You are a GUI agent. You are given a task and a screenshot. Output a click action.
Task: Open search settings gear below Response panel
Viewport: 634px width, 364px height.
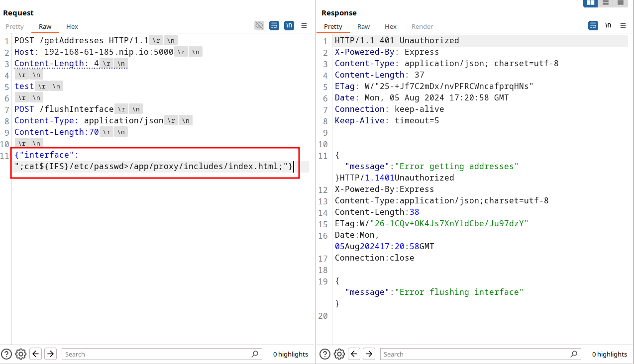pyautogui.click(x=339, y=354)
